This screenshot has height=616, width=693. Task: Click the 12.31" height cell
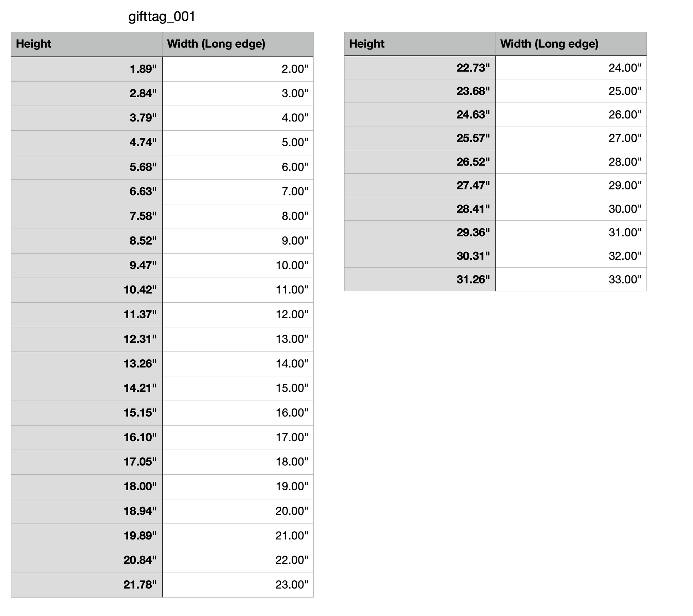coord(87,339)
